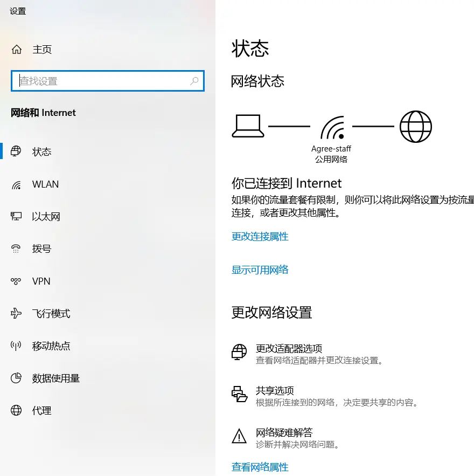474x476 pixels.
Task: Click the 拨号 (dial-up) icon
Action: [16, 249]
